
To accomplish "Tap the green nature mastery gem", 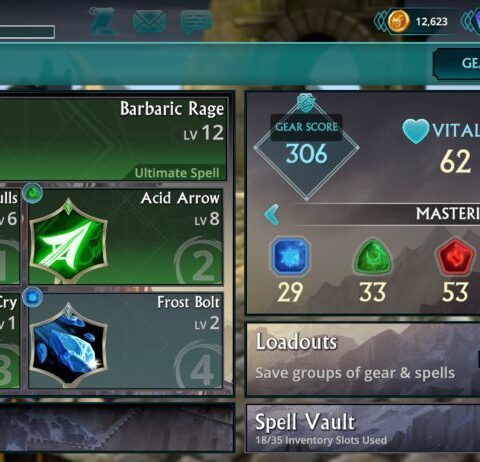I will (x=372, y=256).
